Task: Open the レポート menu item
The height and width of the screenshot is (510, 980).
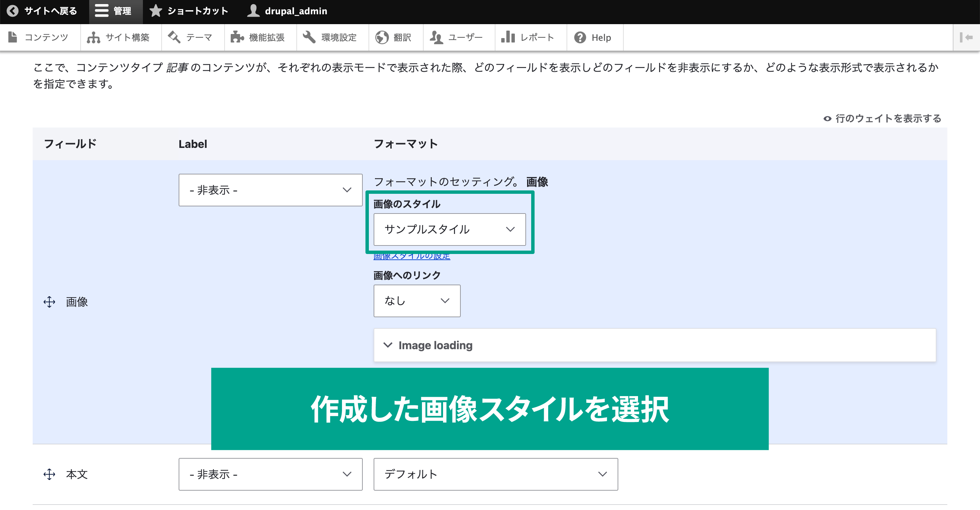Action: tap(531, 37)
